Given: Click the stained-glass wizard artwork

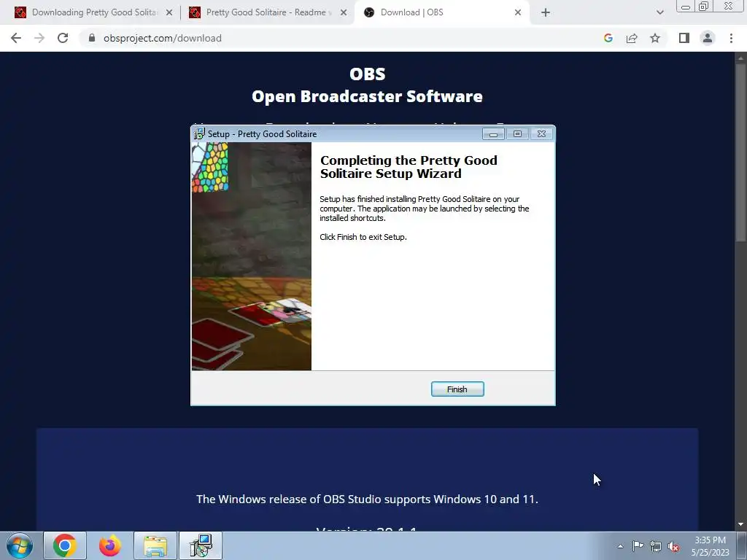Looking at the screenshot, I should [252, 256].
